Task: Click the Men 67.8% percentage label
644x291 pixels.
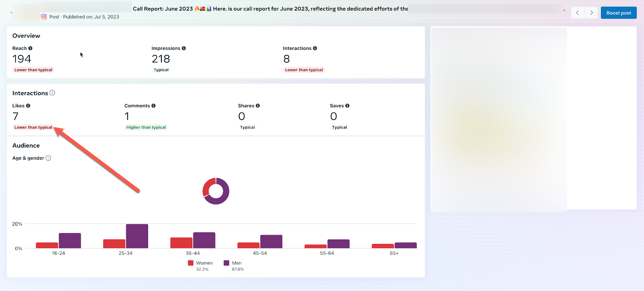Action: point(238,269)
